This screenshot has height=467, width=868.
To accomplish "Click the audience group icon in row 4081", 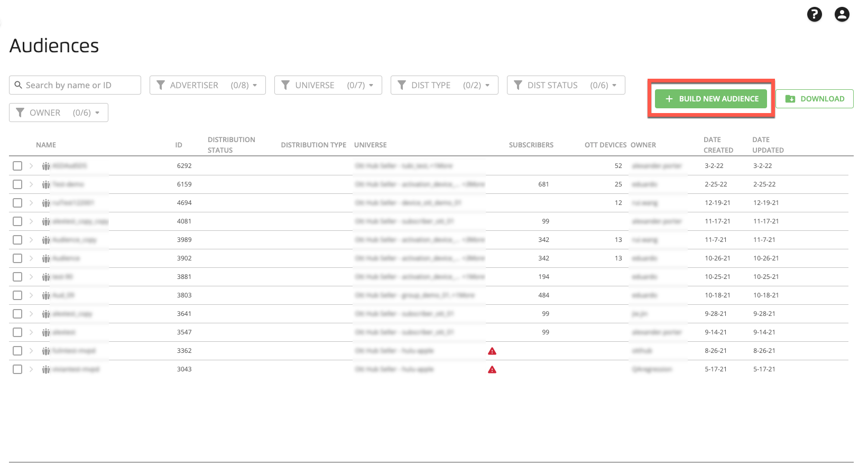I will [46, 221].
